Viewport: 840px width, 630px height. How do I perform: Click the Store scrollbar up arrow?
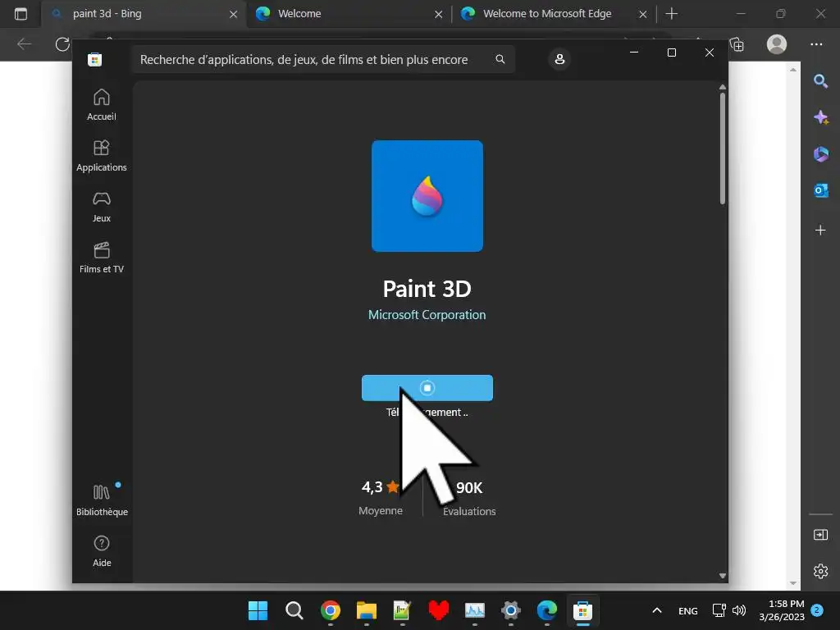pos(722,87)
